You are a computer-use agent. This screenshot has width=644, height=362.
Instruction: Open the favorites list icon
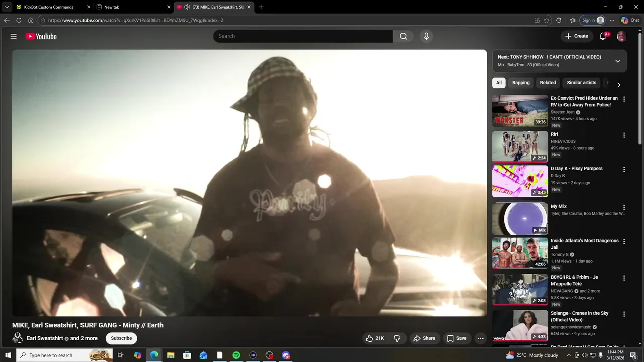[x=573, y=20]
